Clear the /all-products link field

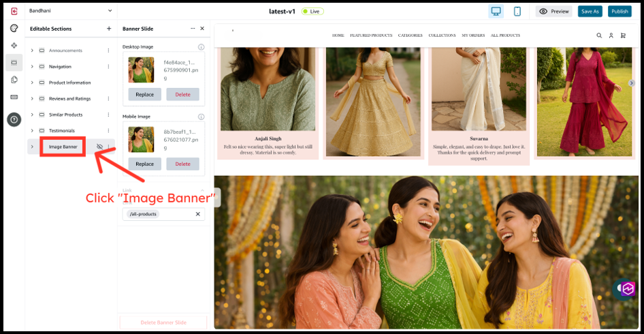198,214
